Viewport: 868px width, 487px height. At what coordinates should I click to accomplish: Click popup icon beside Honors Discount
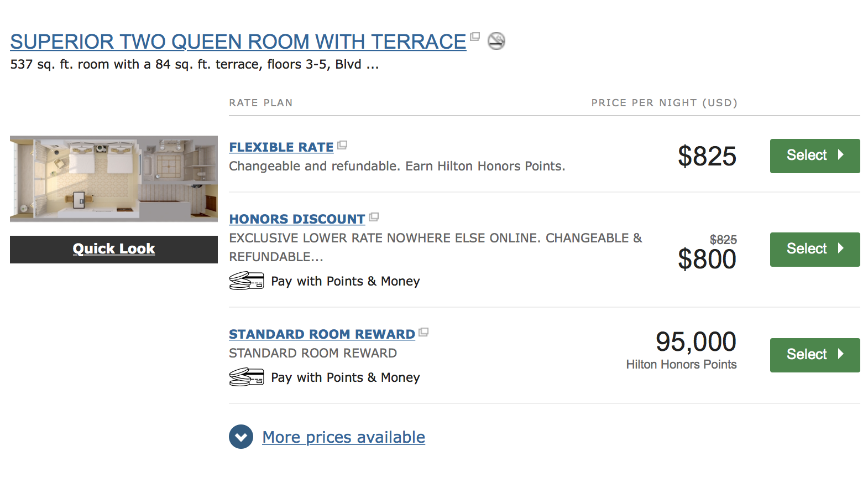coord(374,217)
